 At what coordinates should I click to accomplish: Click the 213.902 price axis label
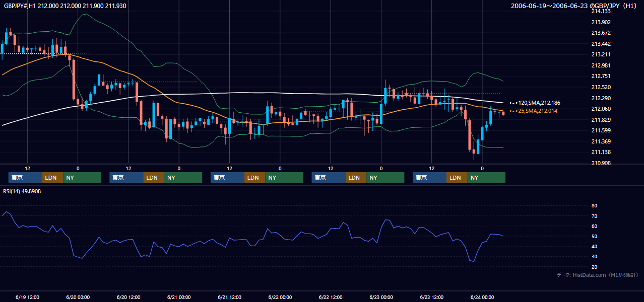(601, 22)
